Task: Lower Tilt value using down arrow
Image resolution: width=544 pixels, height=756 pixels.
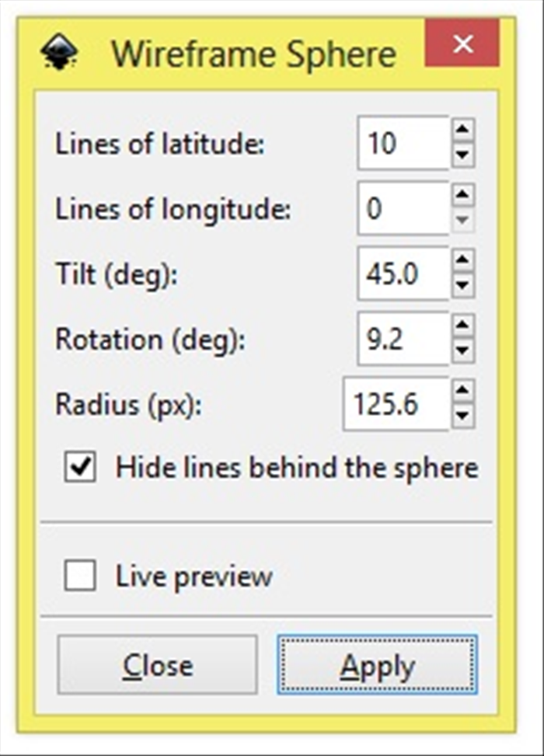Action: point(463,285)
